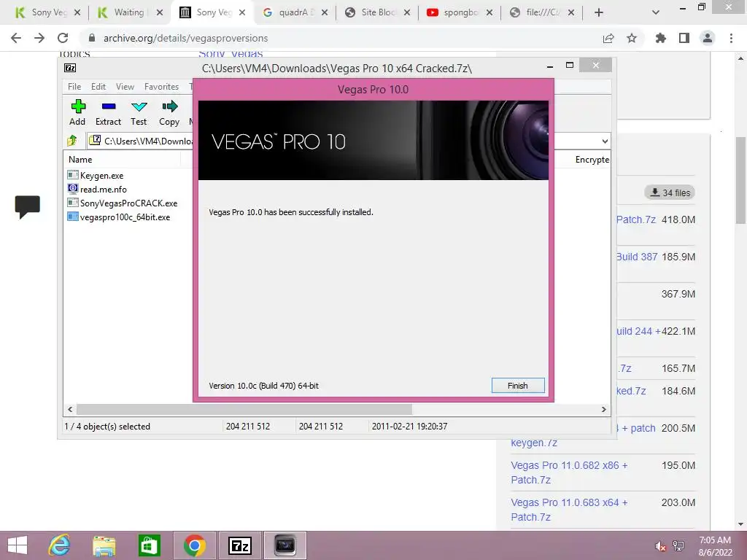This screenshot has width=747, height=560.
Task: Click 7-Zip horizontal scrollbar left arrow
Action: click(x=70, y=409)
